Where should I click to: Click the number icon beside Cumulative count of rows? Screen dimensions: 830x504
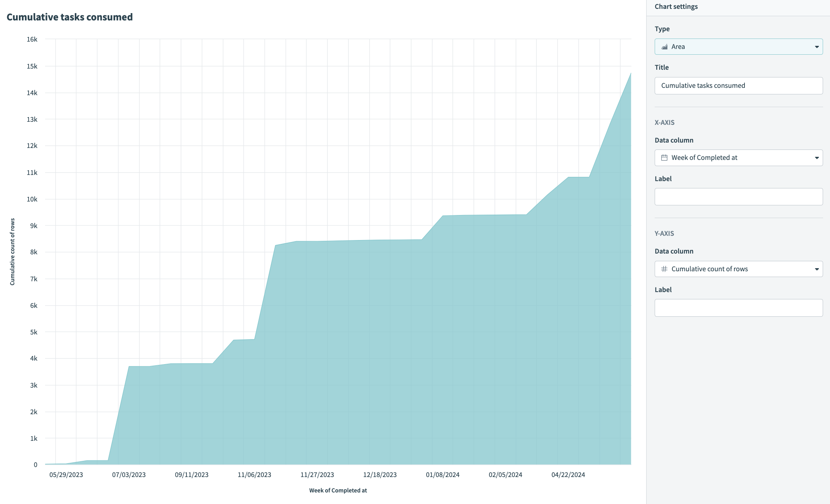[x=664, y=269]
